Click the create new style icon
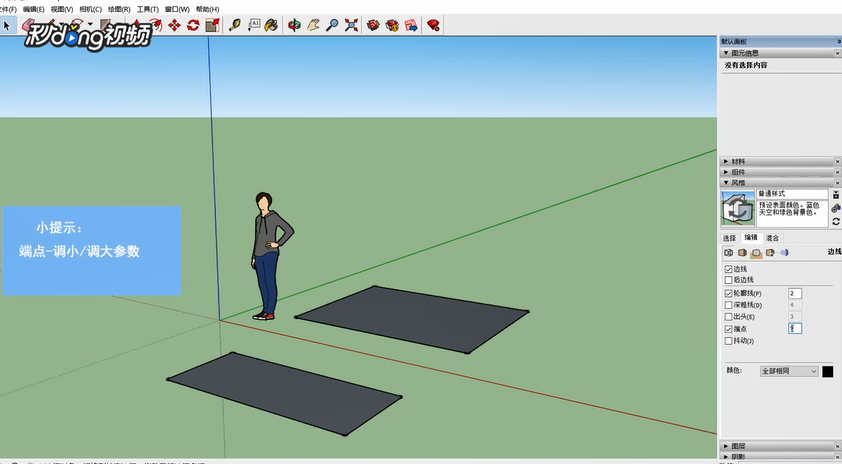 click(836, 208)
